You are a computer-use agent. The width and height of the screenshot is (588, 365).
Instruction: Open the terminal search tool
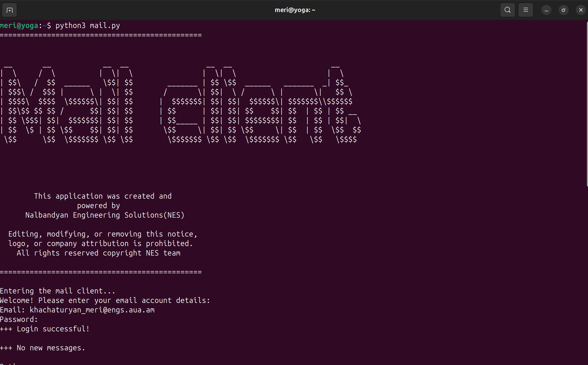point(507,10)
